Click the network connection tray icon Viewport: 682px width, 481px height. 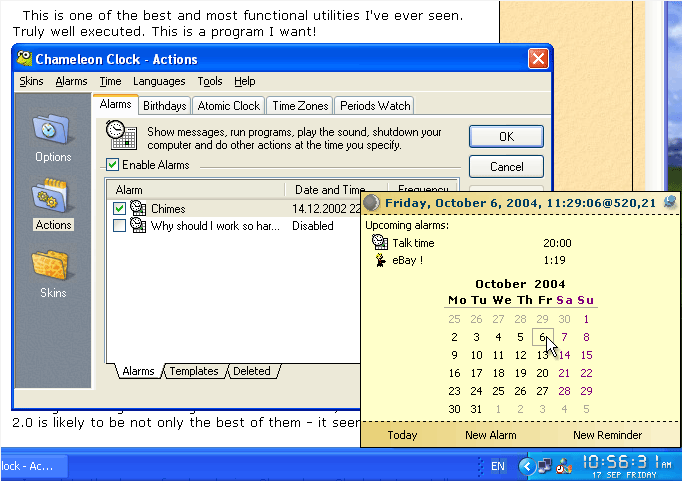545,464
